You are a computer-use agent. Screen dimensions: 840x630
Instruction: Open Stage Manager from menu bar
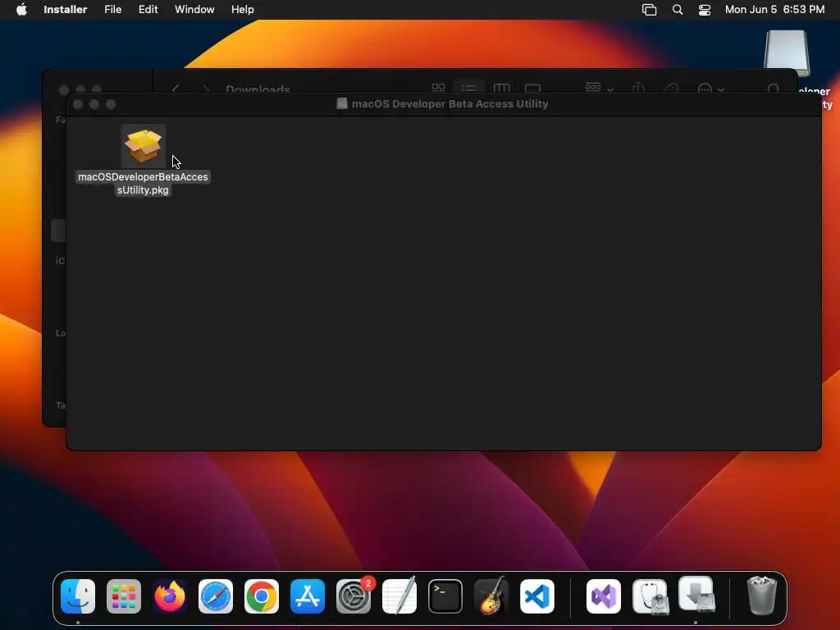point(650,10)
